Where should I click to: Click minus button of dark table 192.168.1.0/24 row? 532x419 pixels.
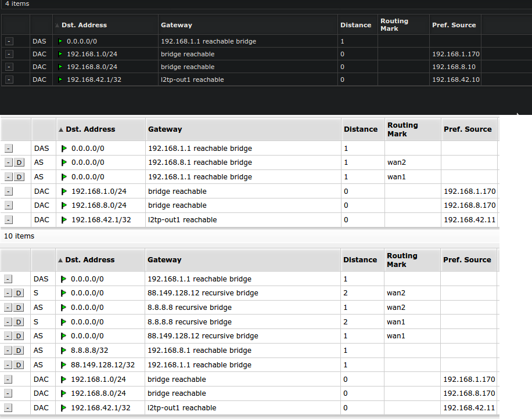(9, 54)
